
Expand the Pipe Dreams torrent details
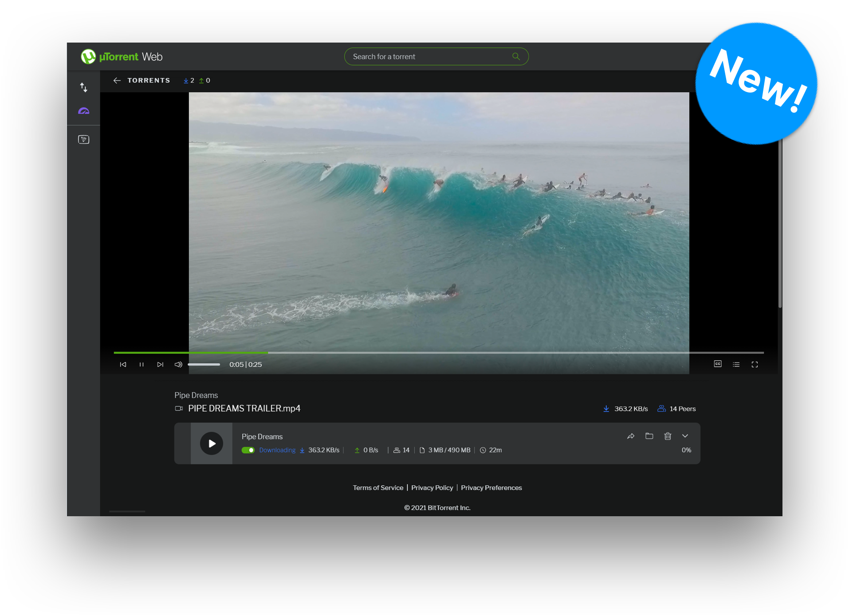(x=685, y=436)
